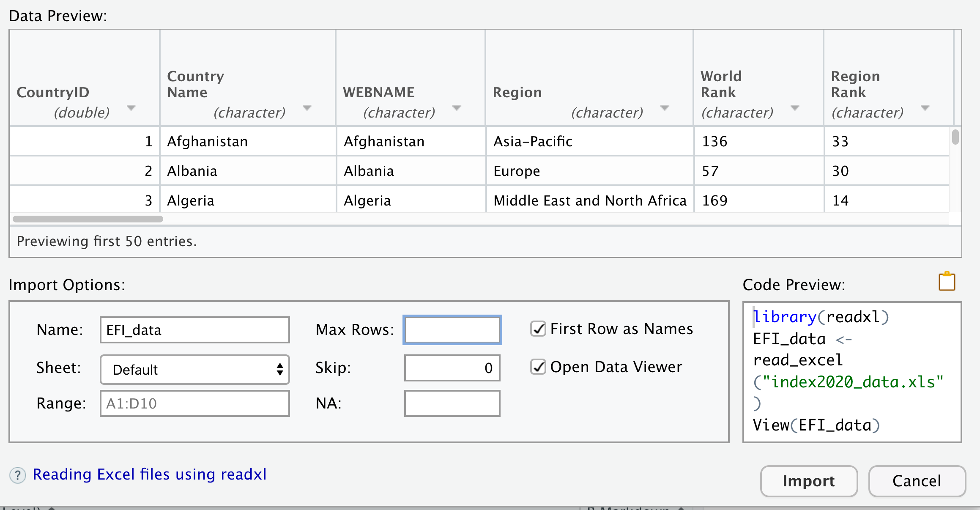Open World Rank column type dropdown
Screen dimensions: 980x510
pyautogui.click(x=795, y=108)
